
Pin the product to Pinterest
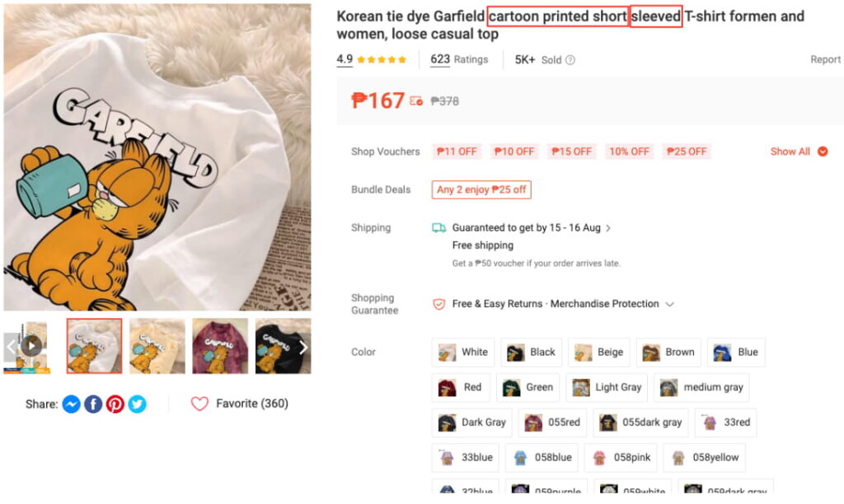(x=115, y=404)
